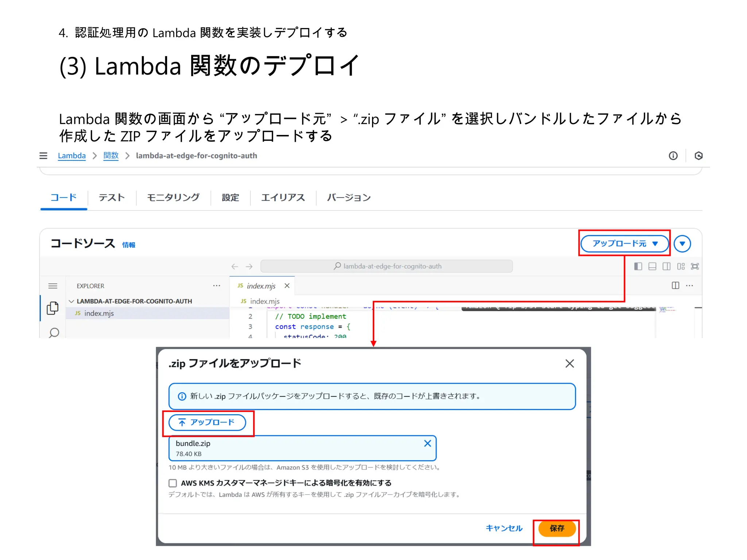Click the editor command search field
Image resolution: width=747 pixels, height=560 pixels.
point(387,267)
